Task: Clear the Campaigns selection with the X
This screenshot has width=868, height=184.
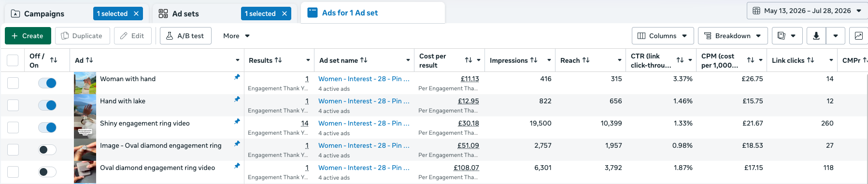Action: pos(136,14)
